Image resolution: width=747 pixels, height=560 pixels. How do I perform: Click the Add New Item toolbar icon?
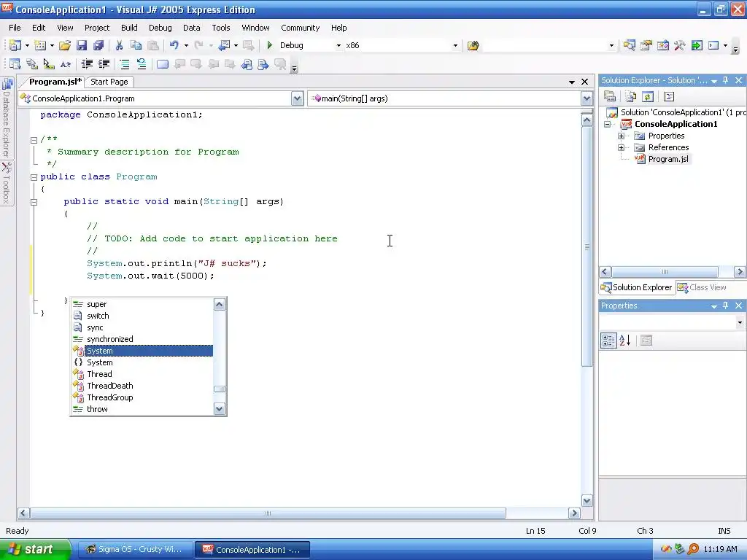[41, 45]
